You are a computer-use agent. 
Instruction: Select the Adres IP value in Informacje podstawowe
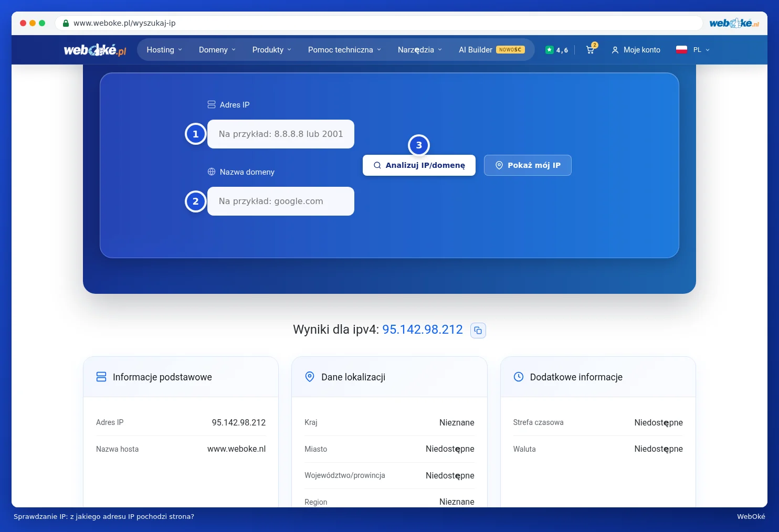[239, 422]
